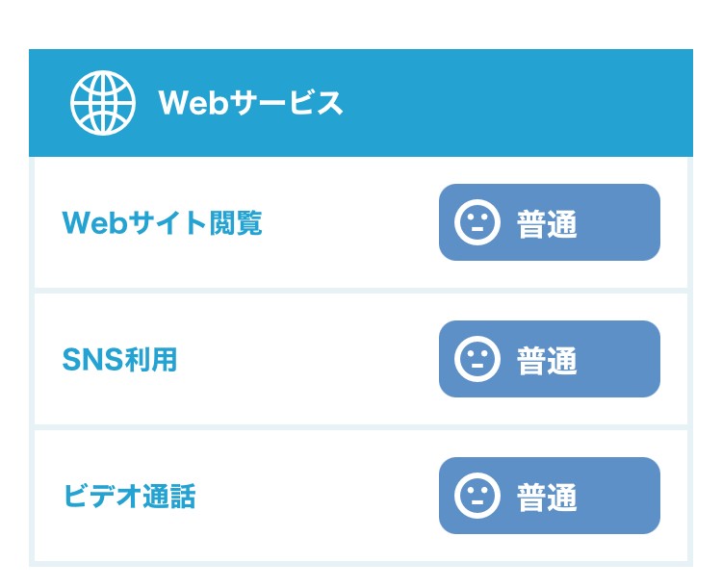Click the divider between Webサイト閲覧 and SNS利用 rows
This screenshot has width=722, height=588.
click(361, 291)
